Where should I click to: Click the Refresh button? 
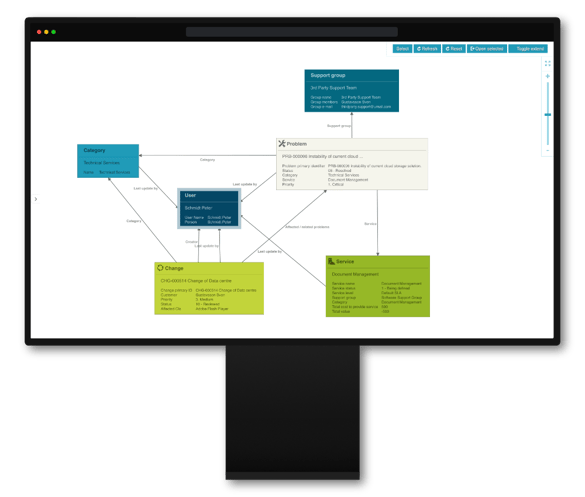[427, 49]
